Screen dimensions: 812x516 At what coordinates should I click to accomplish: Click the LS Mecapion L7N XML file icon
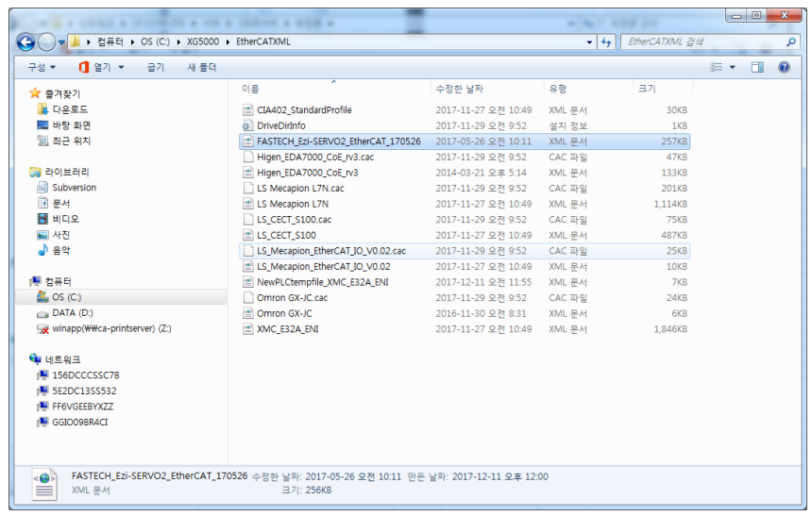click(x=248, y=204)
